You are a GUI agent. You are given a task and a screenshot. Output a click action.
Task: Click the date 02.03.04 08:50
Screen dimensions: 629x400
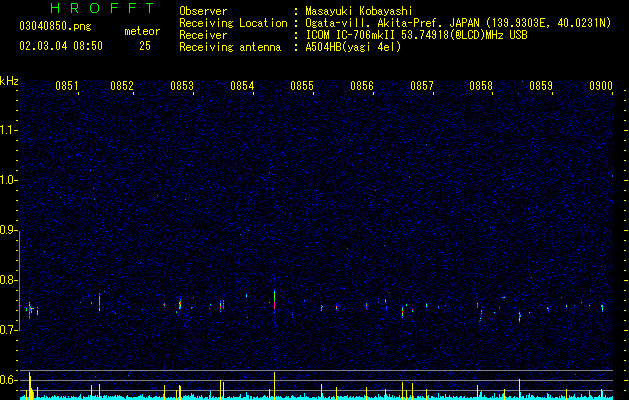pos(61,46)
